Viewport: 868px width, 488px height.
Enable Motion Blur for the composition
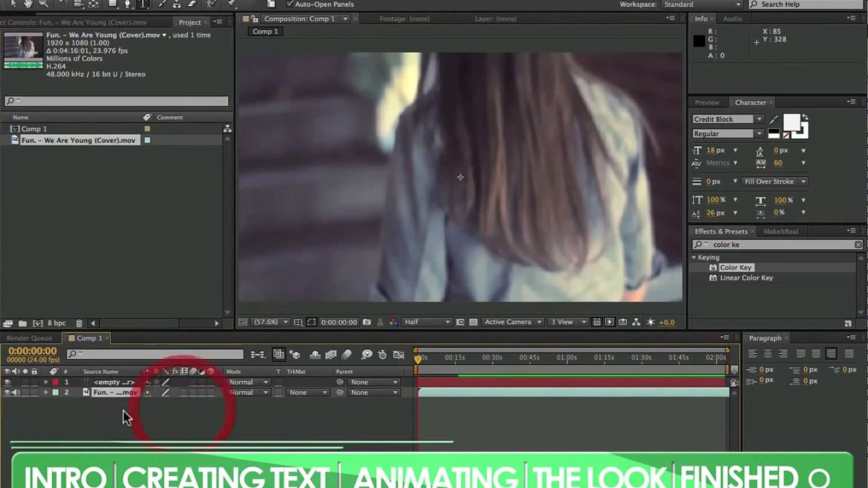[x=347, y=355]
